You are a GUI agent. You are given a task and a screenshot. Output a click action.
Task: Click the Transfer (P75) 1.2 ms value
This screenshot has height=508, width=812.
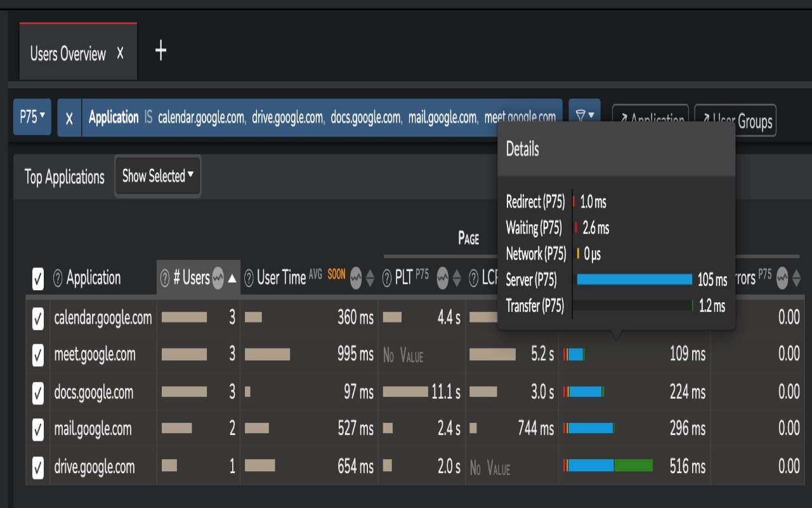(x=712, y=306)
